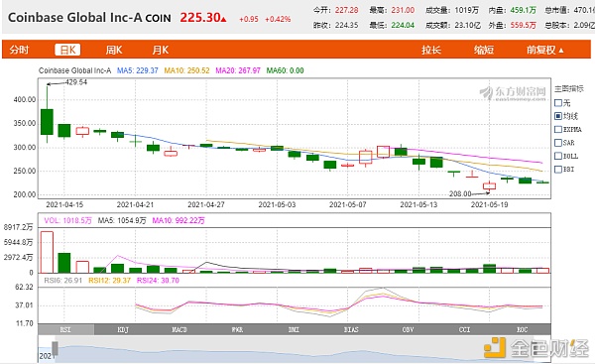Click the 2021-05-07 date axis label

(x=348, y=204)
